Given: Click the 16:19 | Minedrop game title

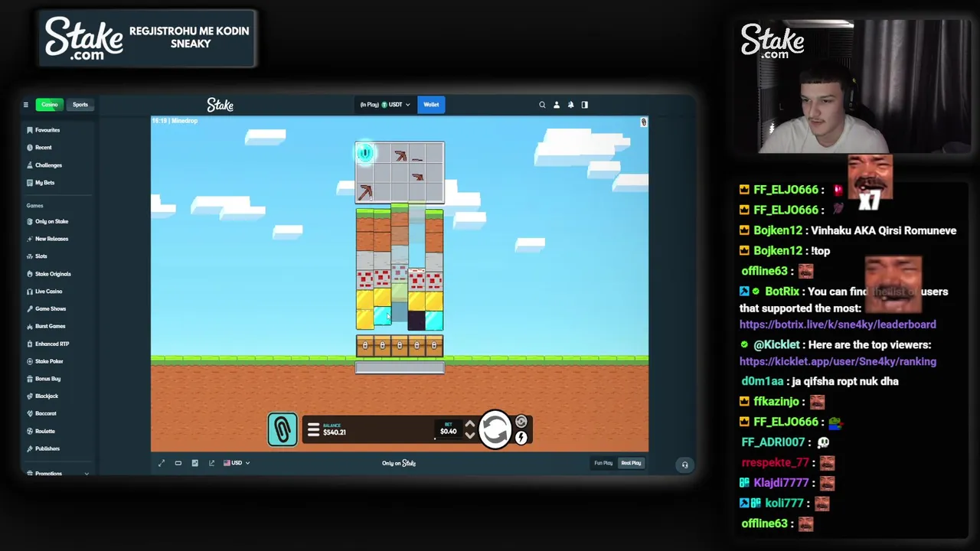Looking at the screenshot, I should point(175,121).
